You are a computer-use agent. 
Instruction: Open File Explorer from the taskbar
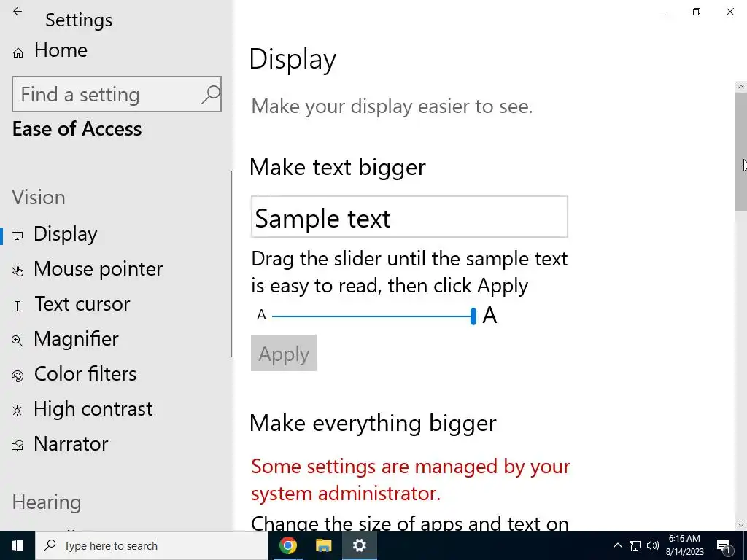(x=323, y=545)
